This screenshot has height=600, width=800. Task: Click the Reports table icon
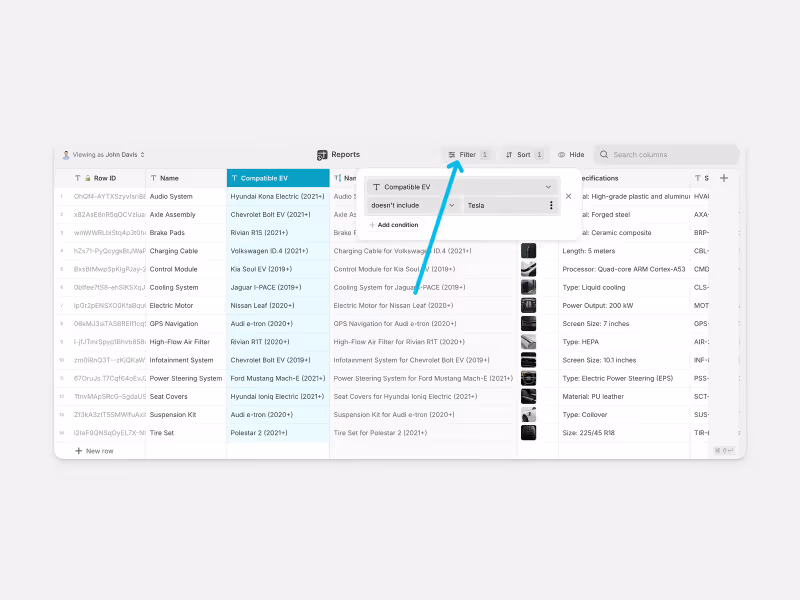322,155
